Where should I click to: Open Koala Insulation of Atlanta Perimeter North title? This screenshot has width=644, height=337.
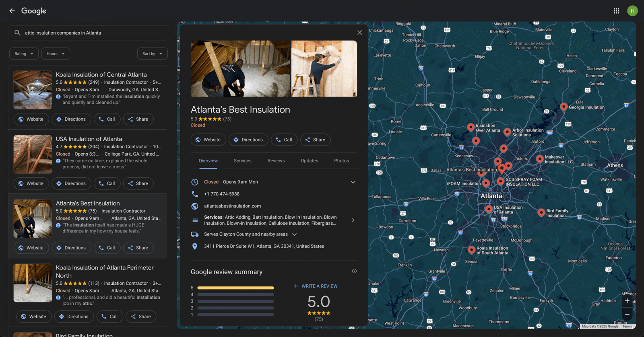click(105, 271)
